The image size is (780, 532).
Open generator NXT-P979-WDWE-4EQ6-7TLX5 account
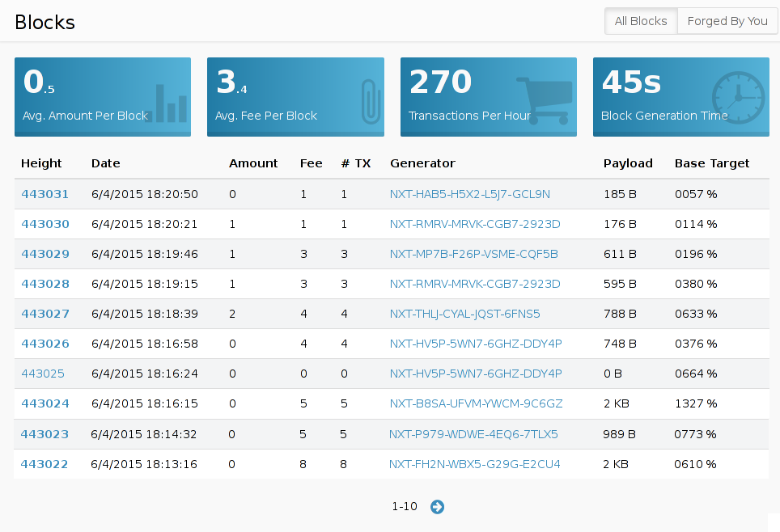[473, 434]
